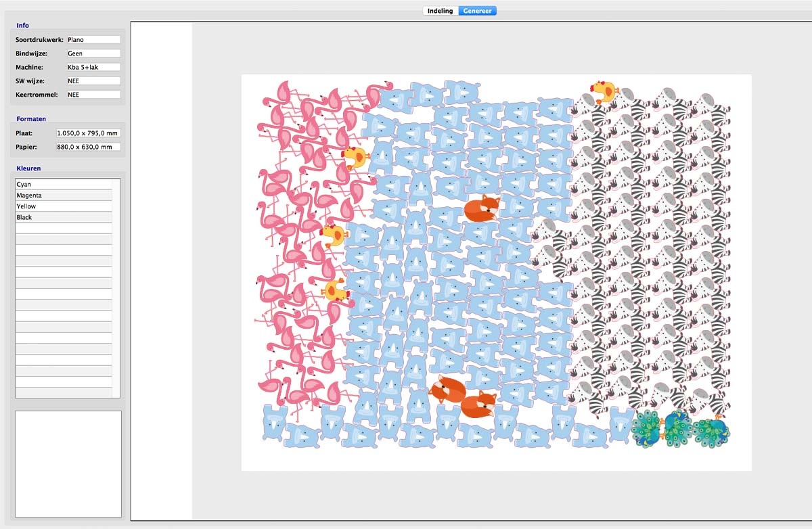Click the Formaten section heading
The width and height of the screenshot is (812, 529).
click(31, 119)
